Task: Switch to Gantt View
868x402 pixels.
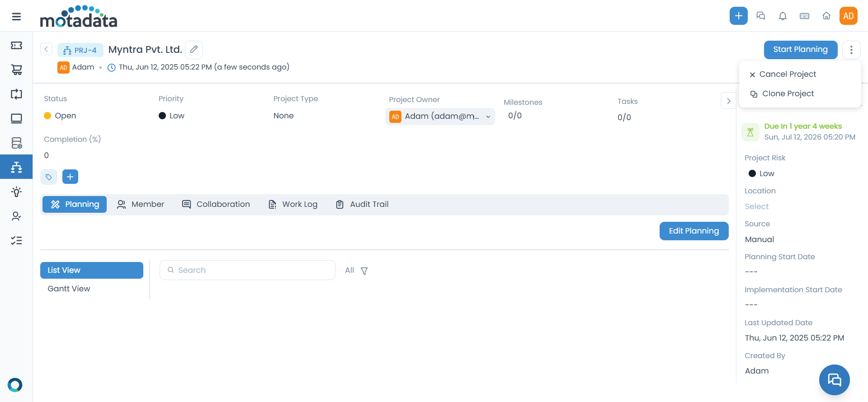Action: (69, 289)
